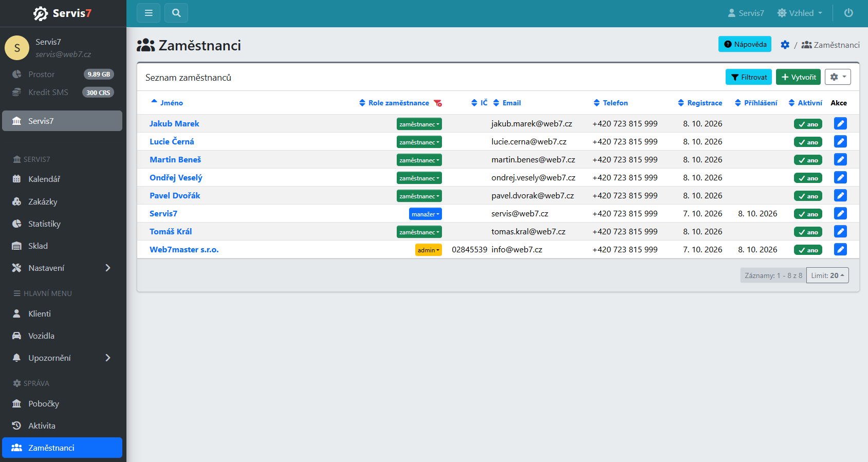Toggle active status 'ano' for Pavel Dvořák
This screenshot has width=868, height=462.
click(x=808, y=196)
